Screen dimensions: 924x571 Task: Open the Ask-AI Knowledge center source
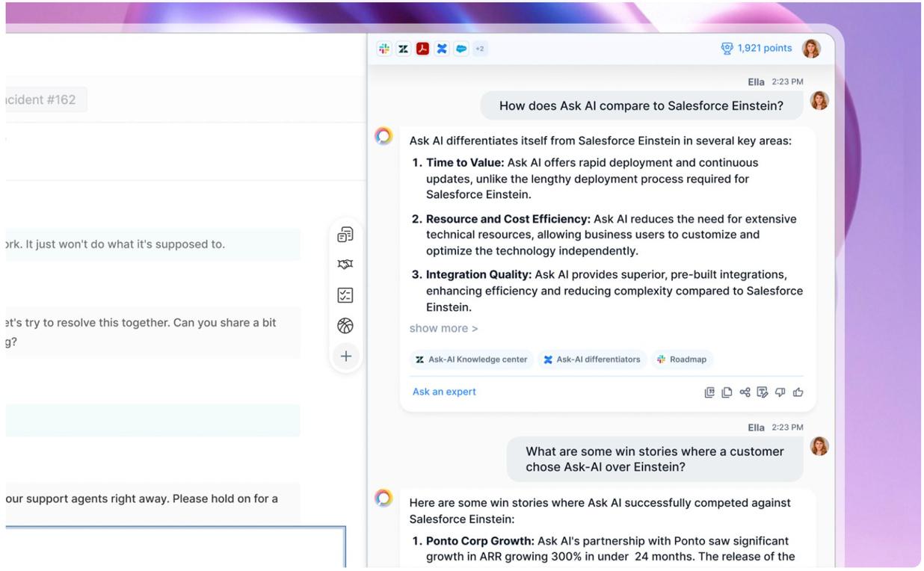tap(471, 359)
